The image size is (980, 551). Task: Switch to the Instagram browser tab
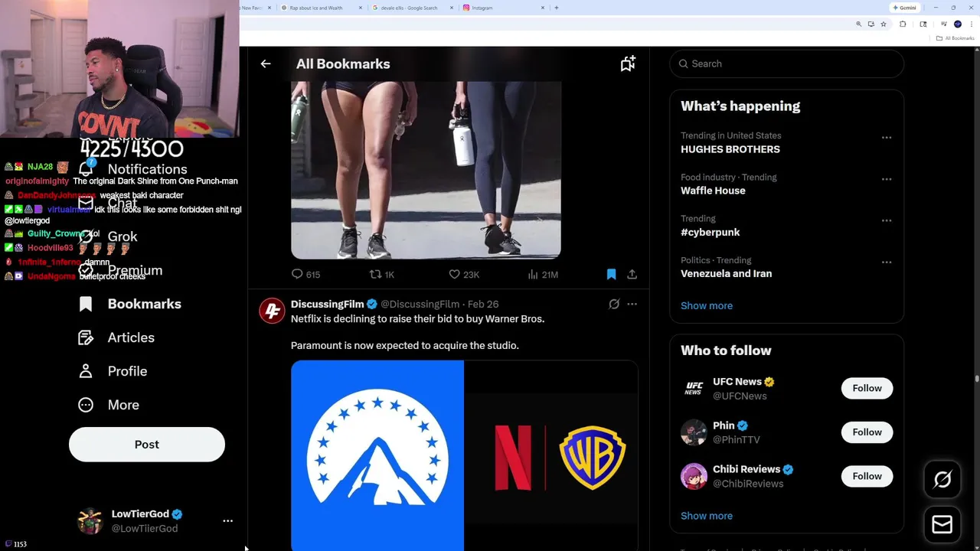click(x=504, y=8)
